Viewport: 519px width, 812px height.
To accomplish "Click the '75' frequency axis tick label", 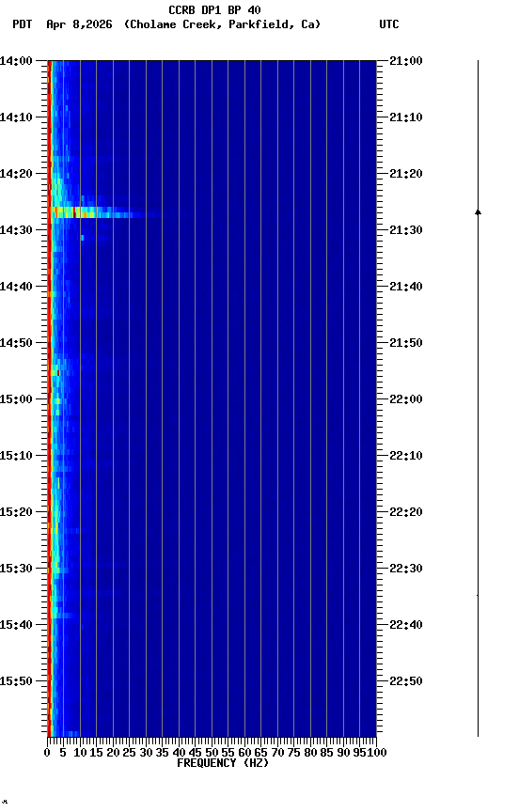I will [293, 753].
